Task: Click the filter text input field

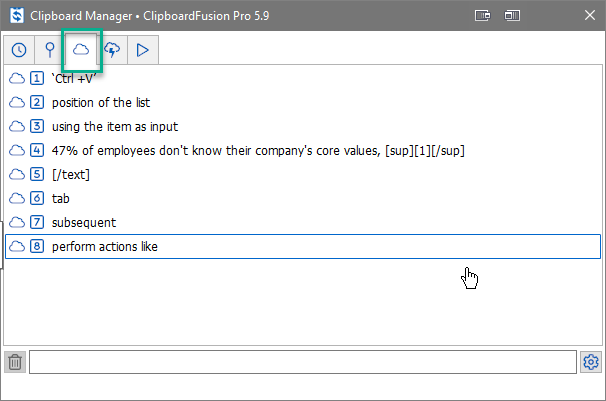Action: 303,362
